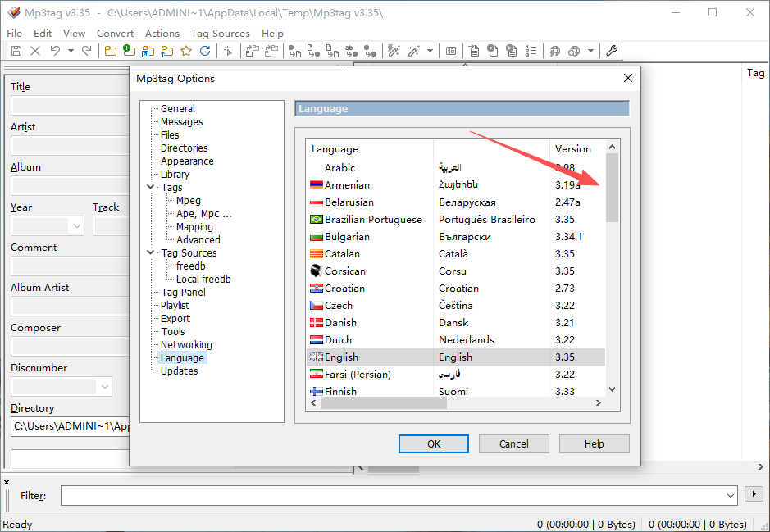Image resolution: width=770 pixels, height=532 pixels.
Task: Open the web sources dropdown arrow
Action: click(590, 51)
